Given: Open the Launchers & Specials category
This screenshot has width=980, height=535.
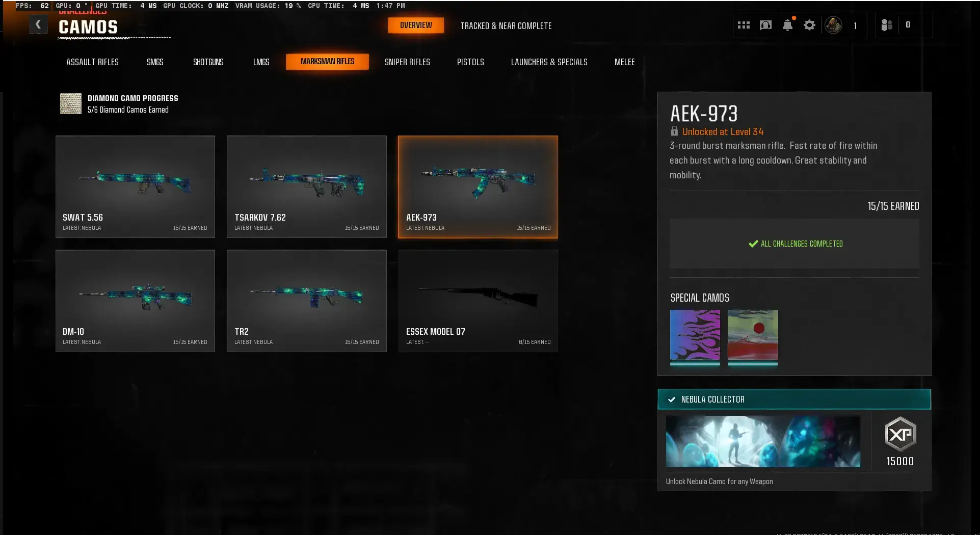Looking at the screenshot, I should [x=549, y=62].
